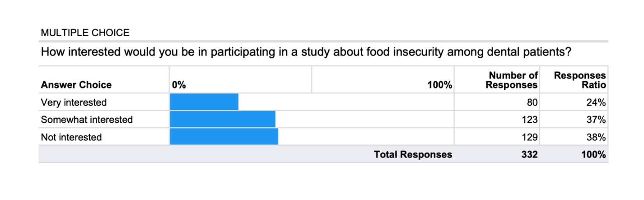644x200 pixels.
Task: Click the blue bar for Not interested
Action: (224, 137)
